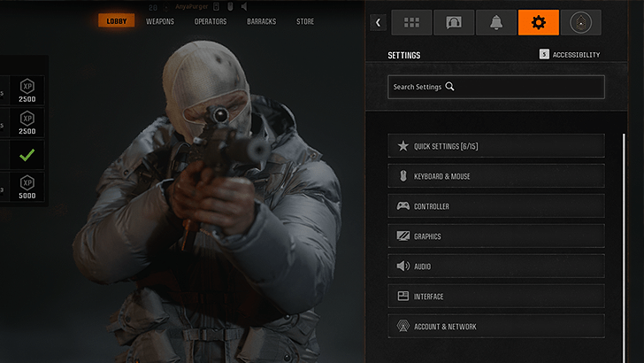
Task: Open Audio settings
Action: 496,266
